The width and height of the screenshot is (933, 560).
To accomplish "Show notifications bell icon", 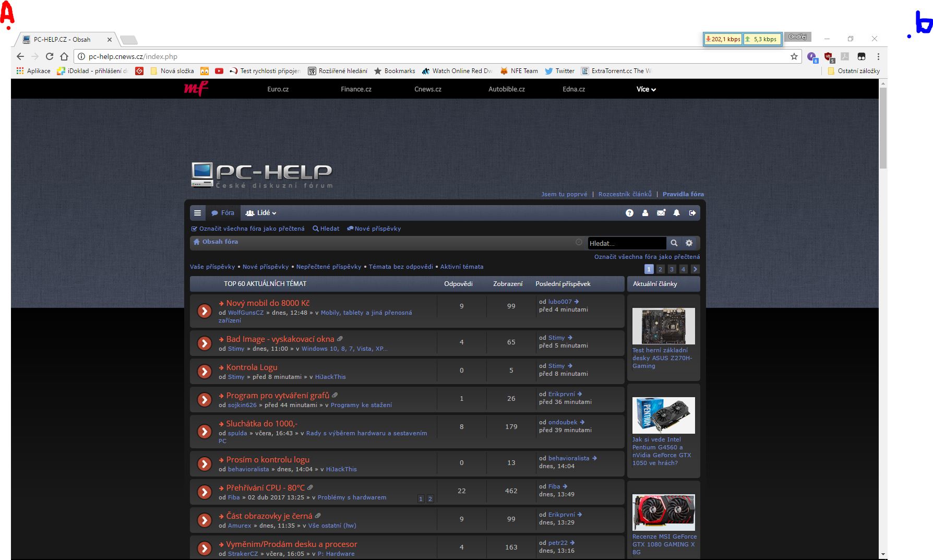I will 677,213.
